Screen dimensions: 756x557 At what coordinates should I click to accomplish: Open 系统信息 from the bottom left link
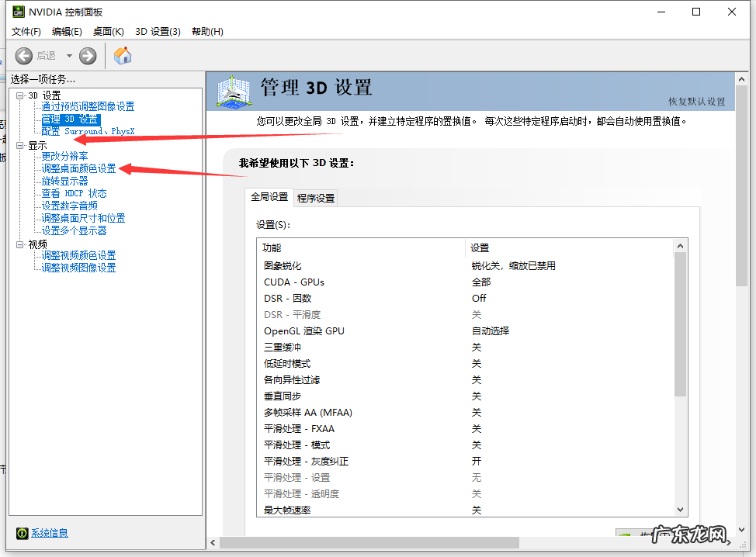coord(48,533)
